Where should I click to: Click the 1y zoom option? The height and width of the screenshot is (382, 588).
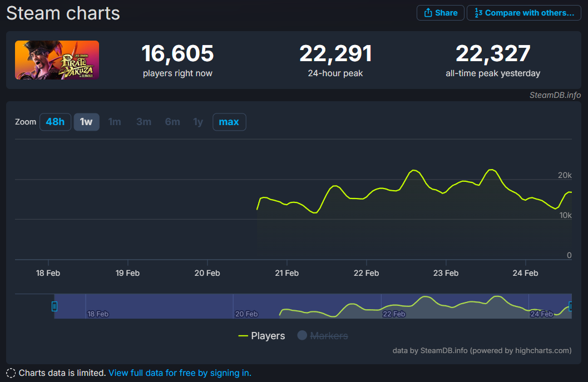click(198, 122)
